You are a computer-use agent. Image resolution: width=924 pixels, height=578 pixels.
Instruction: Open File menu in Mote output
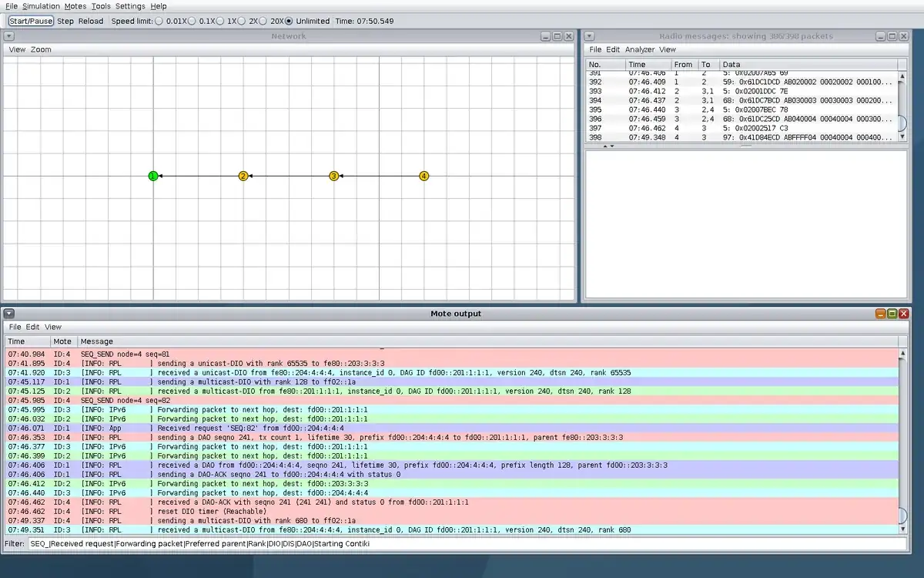pos(15,327)
